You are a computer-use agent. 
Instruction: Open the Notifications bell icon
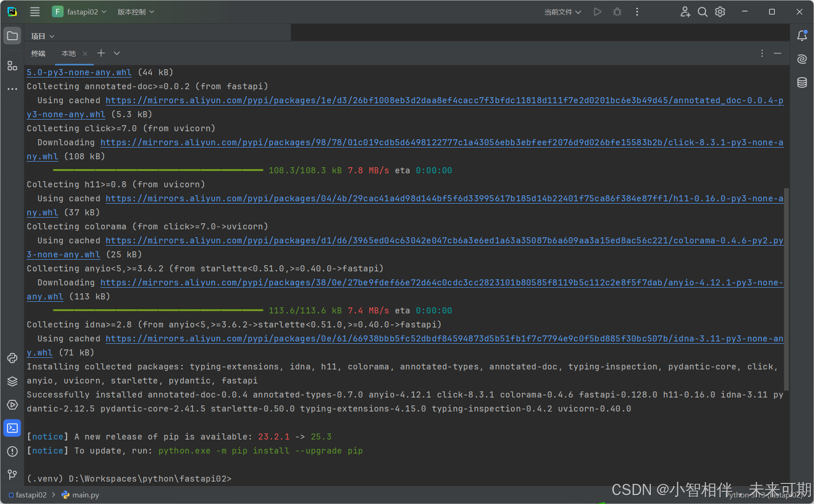click(802, 35)
